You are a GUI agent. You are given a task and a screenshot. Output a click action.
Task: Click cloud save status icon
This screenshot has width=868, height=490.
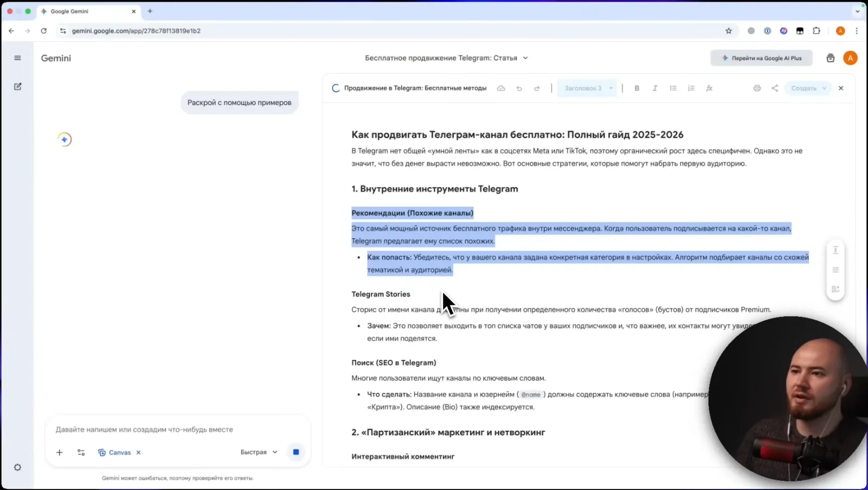501,88
